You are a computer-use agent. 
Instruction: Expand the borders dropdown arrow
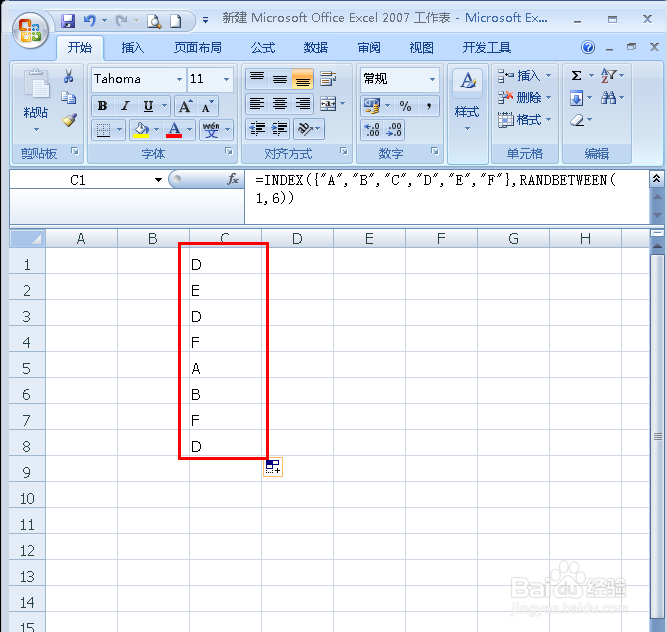coord(120,129)
